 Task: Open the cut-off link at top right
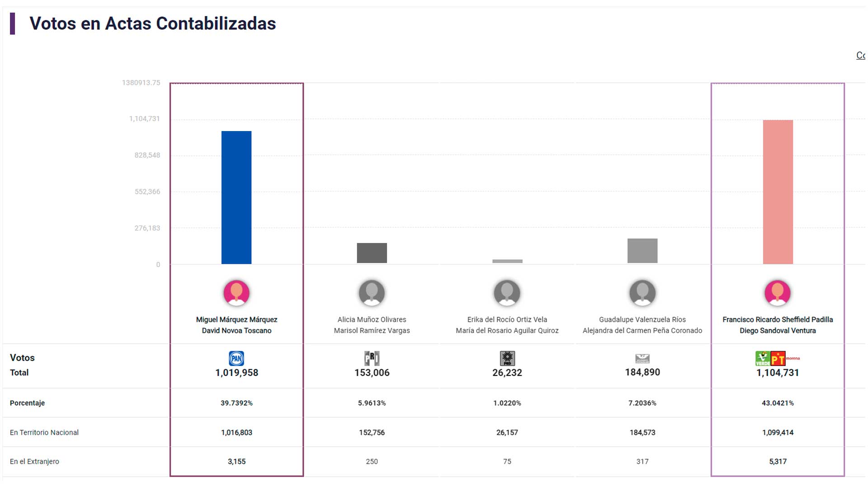(860, 56)
